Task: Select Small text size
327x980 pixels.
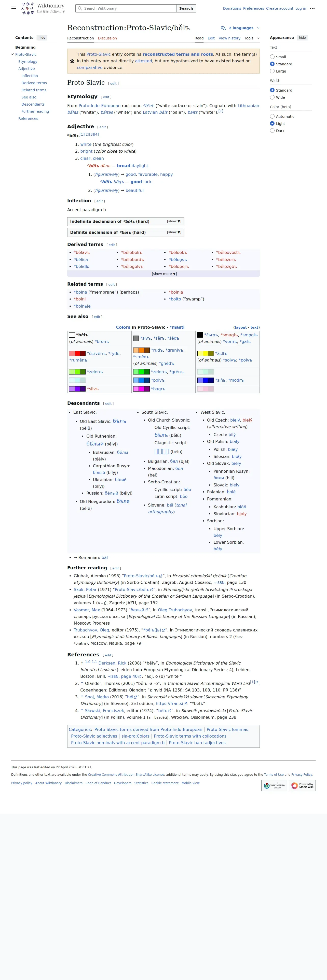Action: coord(272,57)
